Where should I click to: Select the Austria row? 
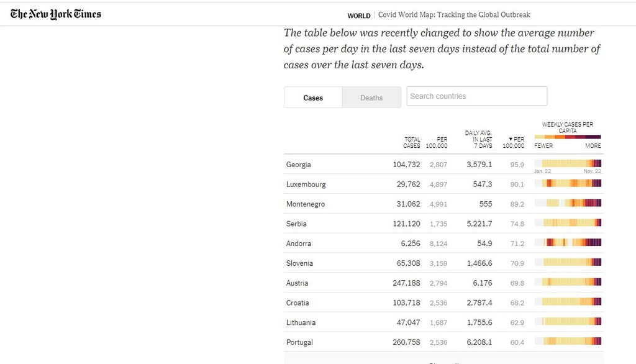click(443, 283)
